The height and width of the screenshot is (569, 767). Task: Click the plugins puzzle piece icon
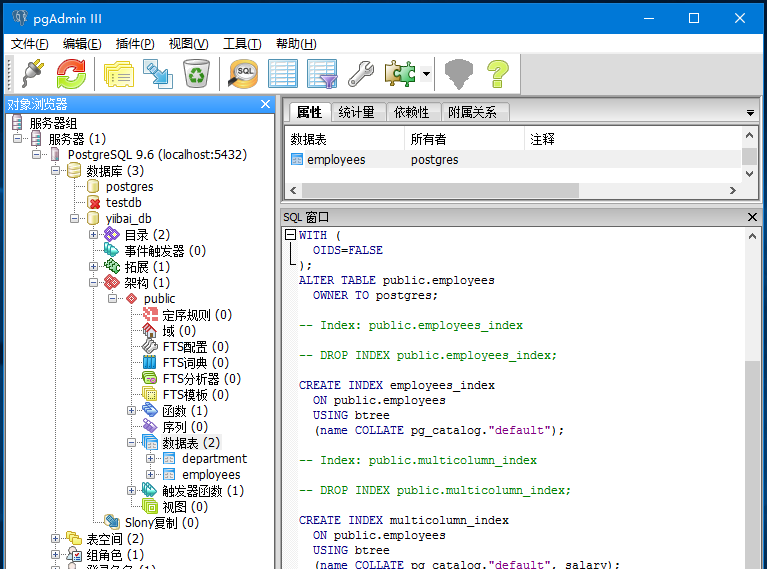(x=400, y=73)
